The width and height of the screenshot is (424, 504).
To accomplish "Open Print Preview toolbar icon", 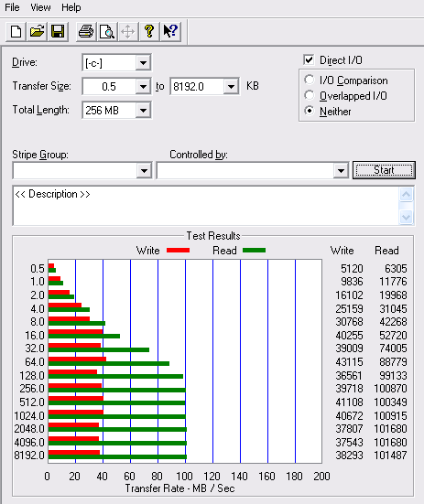I will [x=107, y=31].
